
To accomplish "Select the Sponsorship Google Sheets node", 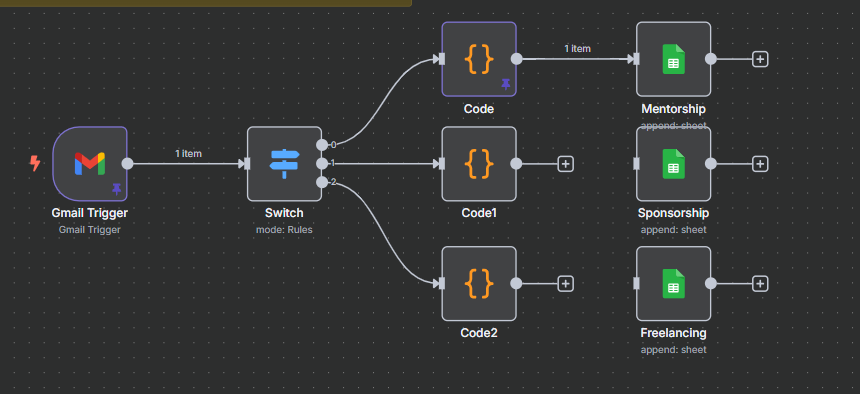I will (x=674, y=164).
